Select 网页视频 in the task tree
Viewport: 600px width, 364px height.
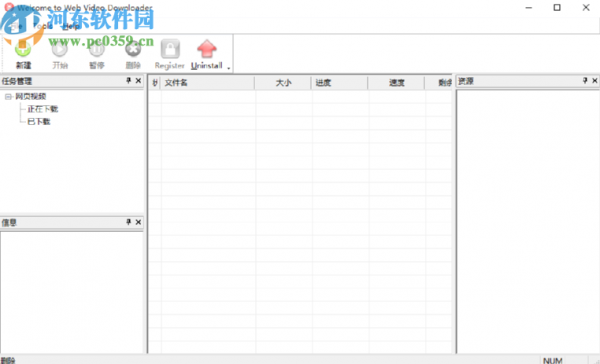[31, 96]
